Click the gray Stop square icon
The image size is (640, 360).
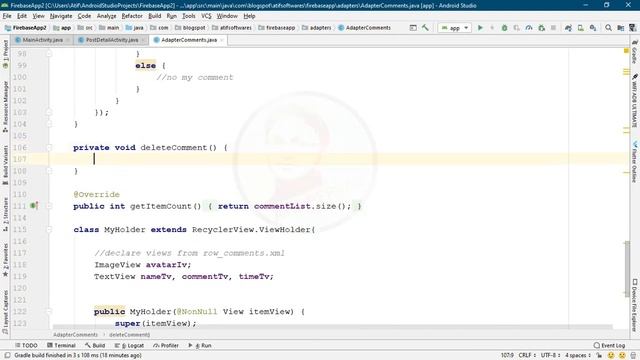(x=553, y=28)
